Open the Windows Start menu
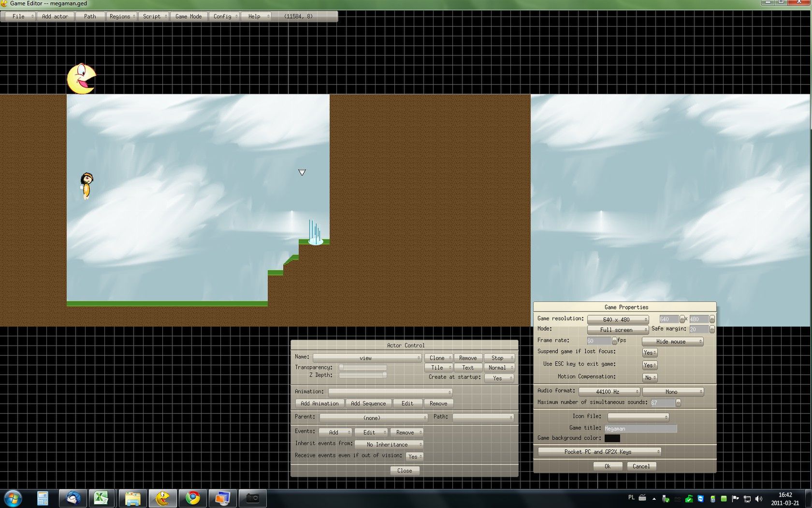Screen dimensions: 812x508 point(13,498)
